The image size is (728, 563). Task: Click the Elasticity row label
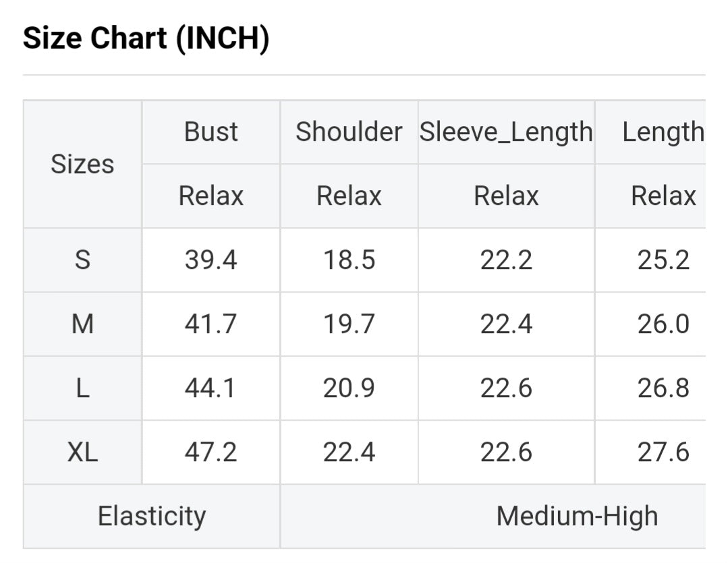(152, 516)
